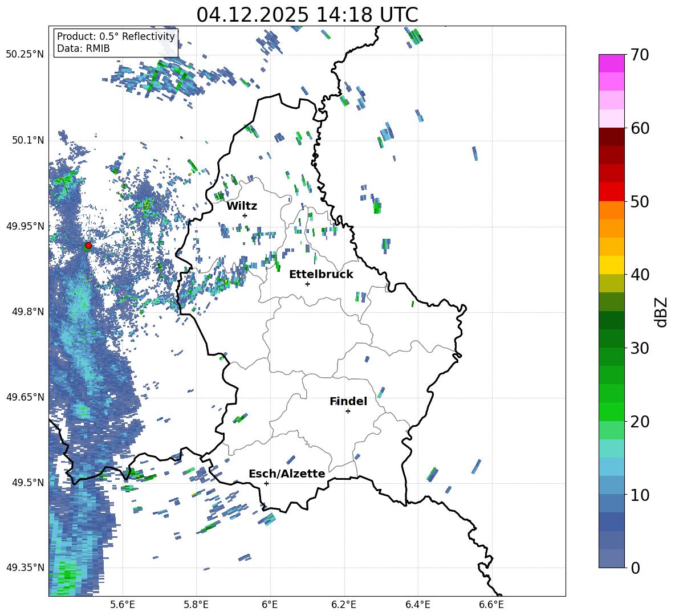Click the 50.25°N latitude label
The height and width of the screenshot is (616, 675).
pos(25,55)
